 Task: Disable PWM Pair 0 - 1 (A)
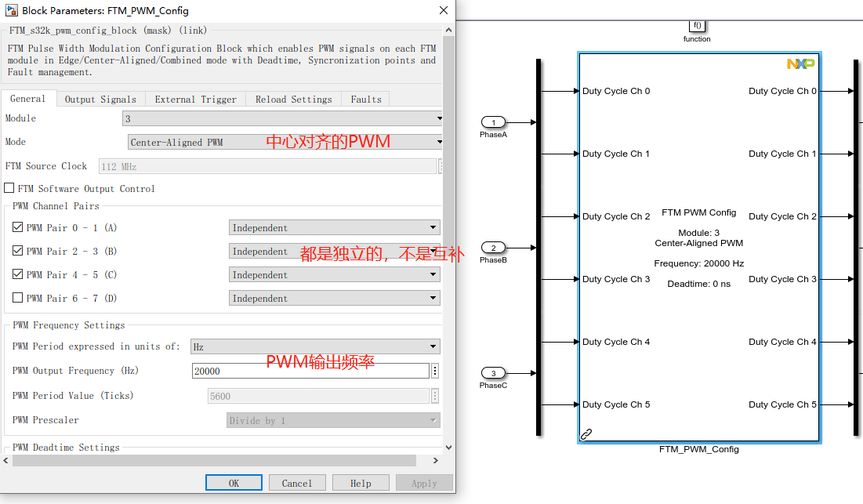(x=17, y=227)
